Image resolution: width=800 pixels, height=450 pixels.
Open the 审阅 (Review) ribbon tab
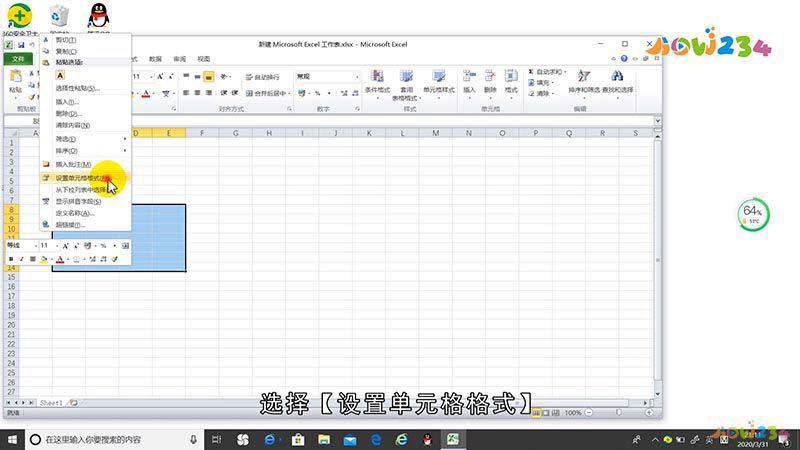click(x=180, y=59)
